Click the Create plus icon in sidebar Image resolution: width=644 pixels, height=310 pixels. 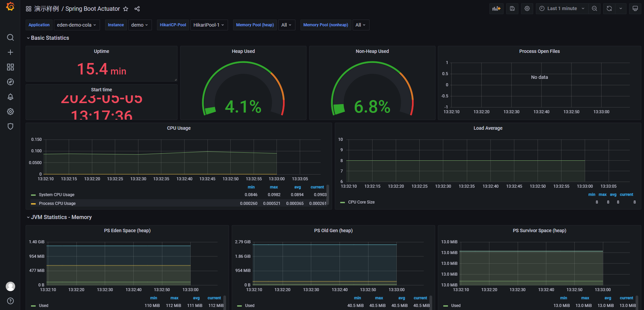(10, 52)
